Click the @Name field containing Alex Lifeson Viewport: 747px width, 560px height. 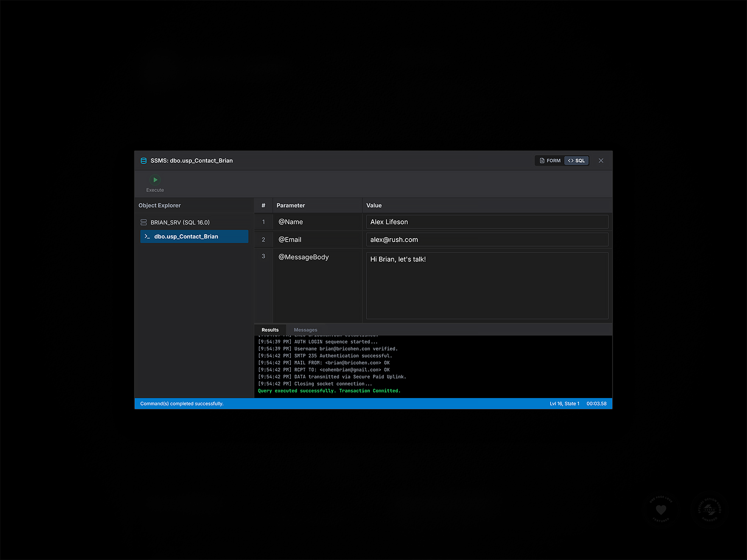click(x=487, y=222)
